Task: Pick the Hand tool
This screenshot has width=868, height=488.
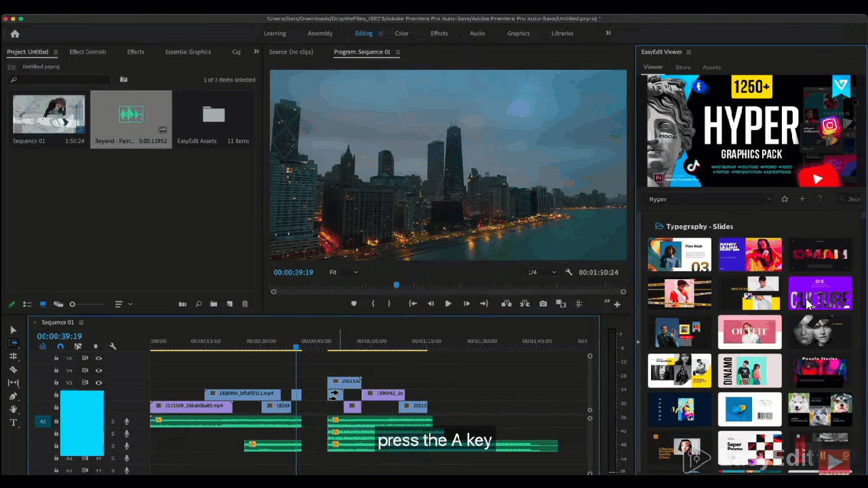Action: click(13, 409)
